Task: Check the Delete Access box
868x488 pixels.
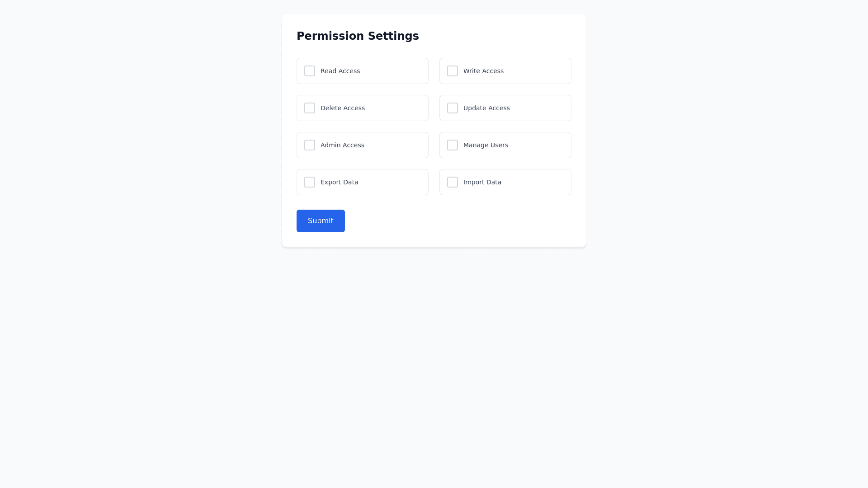Action: [x=310, y=108]
